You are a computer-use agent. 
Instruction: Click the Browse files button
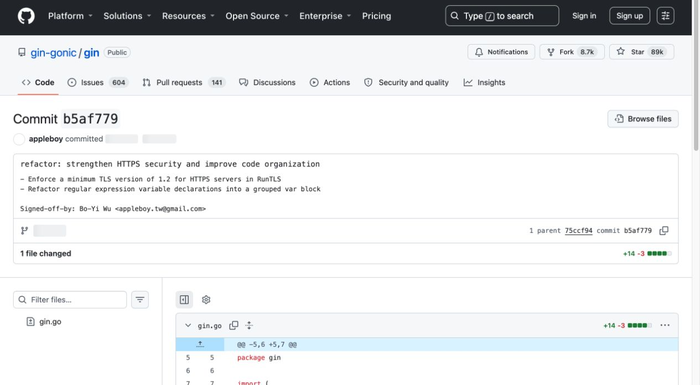point(643,119)
